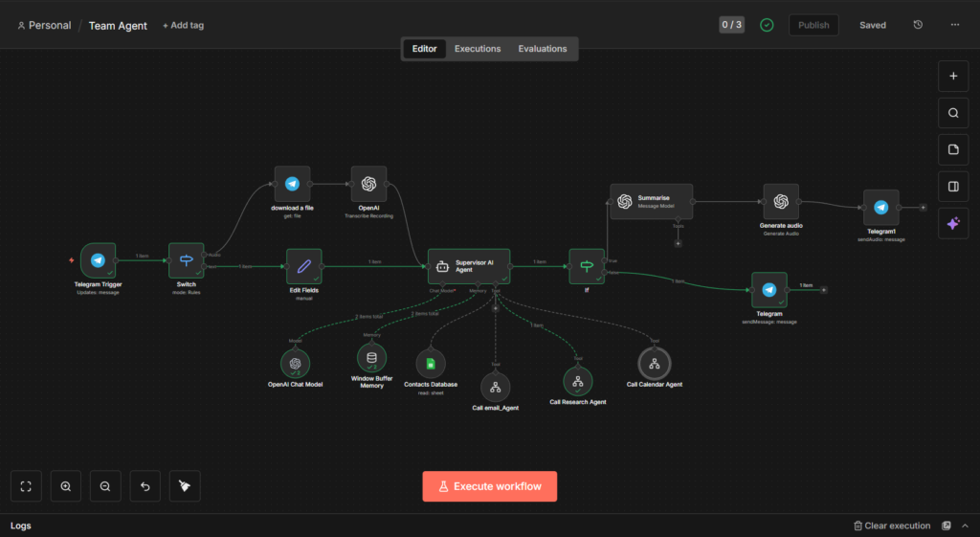Image resolution: width=980 pixels, height=537 pixels.
Task: Click the Add tag link
Action: 183,25
